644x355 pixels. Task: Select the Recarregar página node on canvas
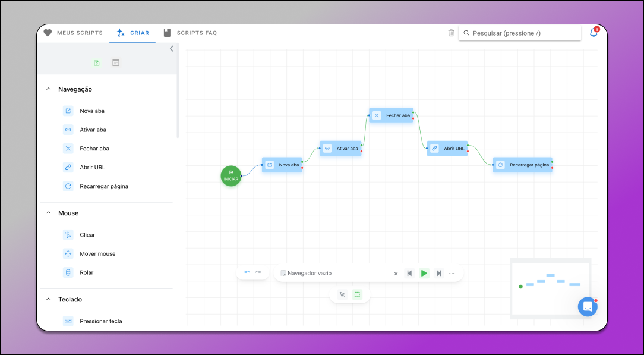[522, 165]
